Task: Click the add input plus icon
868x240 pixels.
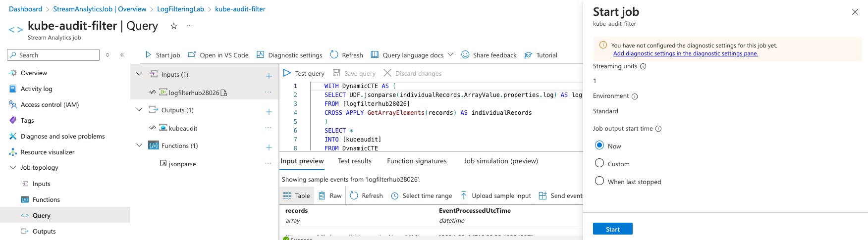Action: (269, 76)
